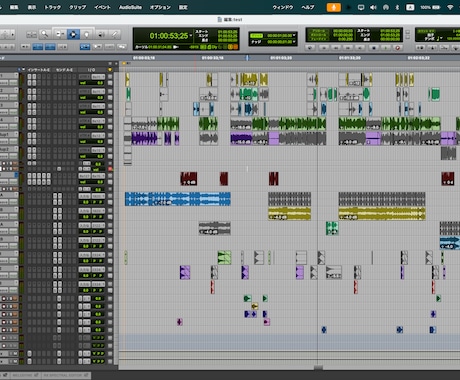Click the Fast Forward transport button
Screen dimensions: 460x380
click(x=348, y=48)
